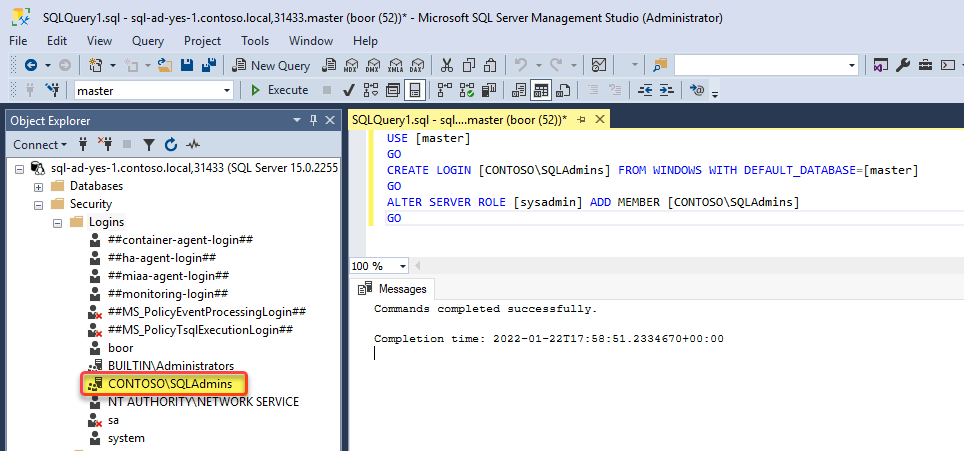Refresh the Object Explorer
Screen dimensions: 964x451
tap(171, 145)
